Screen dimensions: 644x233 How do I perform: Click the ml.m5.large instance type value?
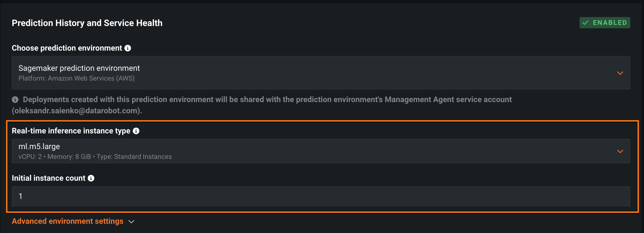click(39, 147)
